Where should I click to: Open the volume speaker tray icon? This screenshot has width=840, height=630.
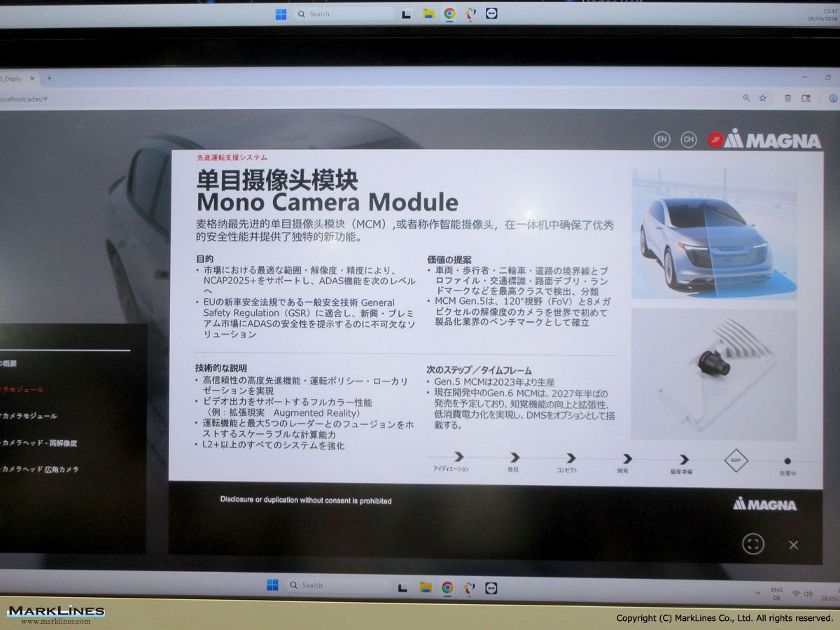pyautogui.click(x=809, y=594)
